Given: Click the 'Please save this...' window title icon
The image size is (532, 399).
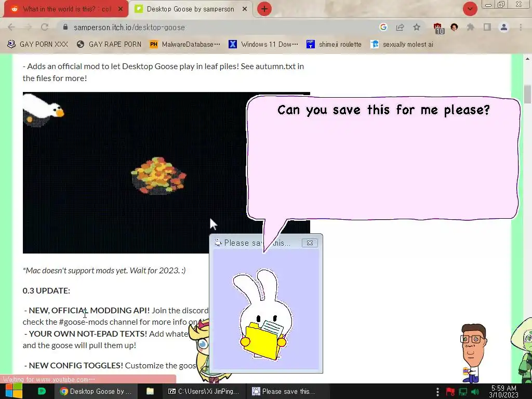Looking at the screenshot, I should pyautogui.click(x=218, y=243).
